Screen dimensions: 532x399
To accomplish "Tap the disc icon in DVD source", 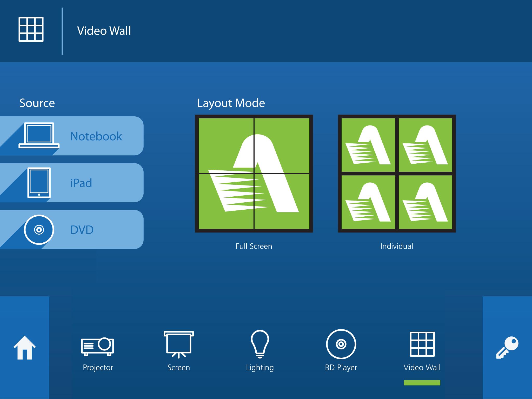I will (x=39, y=230).
